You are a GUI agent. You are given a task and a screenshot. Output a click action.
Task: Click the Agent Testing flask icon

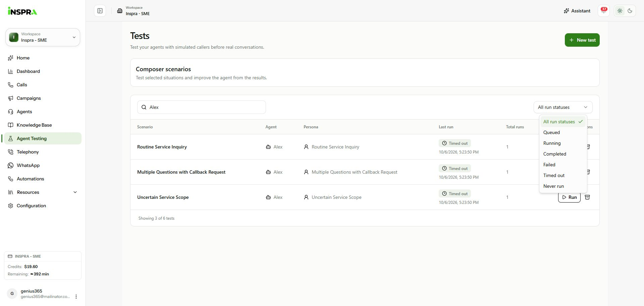pos(10,138)
